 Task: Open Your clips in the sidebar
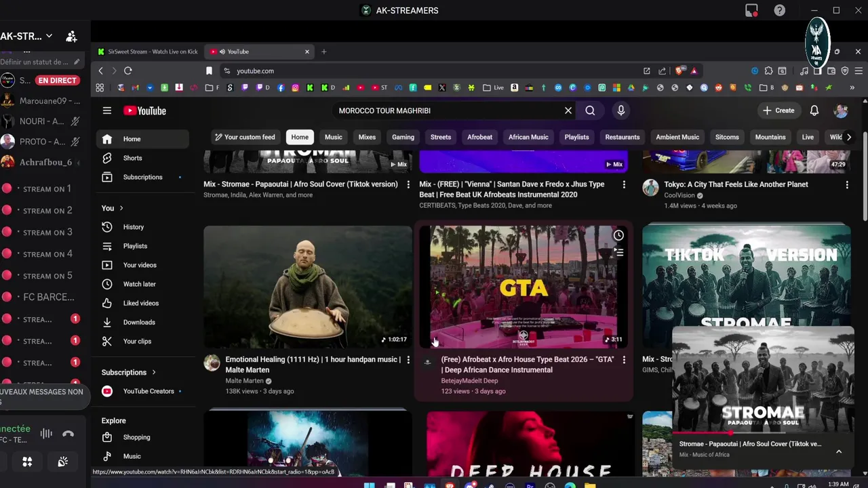click(x=142, y=341)
